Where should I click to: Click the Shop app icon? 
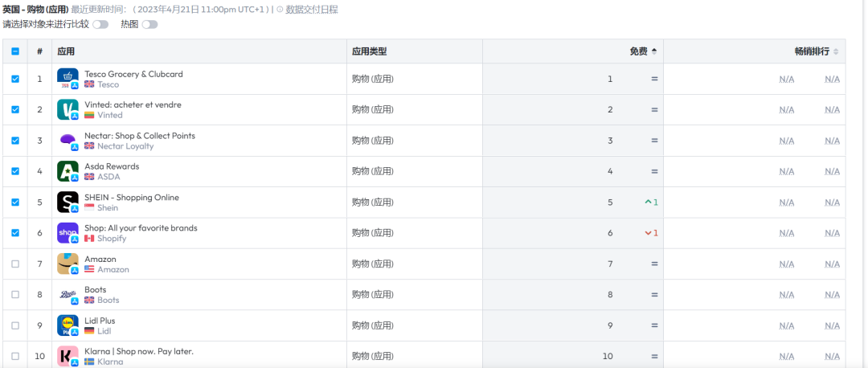coord(68,233)
